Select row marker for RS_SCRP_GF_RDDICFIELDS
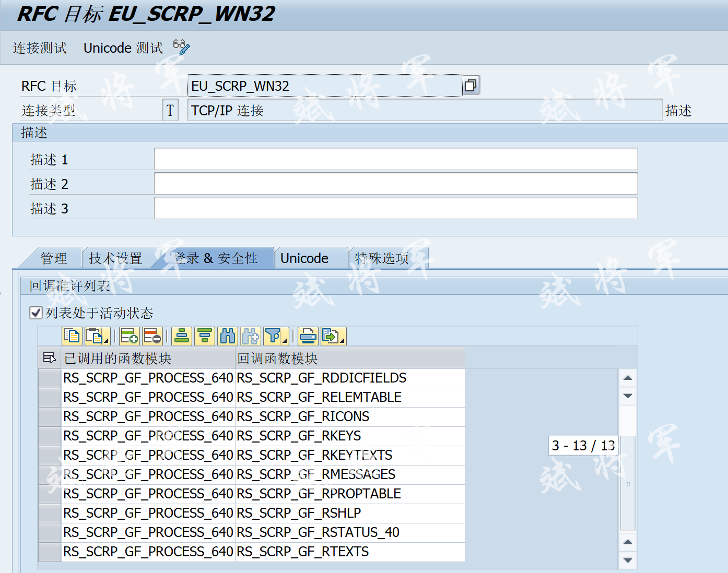The width and height of the screenshot is (728, 573). pyautogui.click(x=50, y=378)
